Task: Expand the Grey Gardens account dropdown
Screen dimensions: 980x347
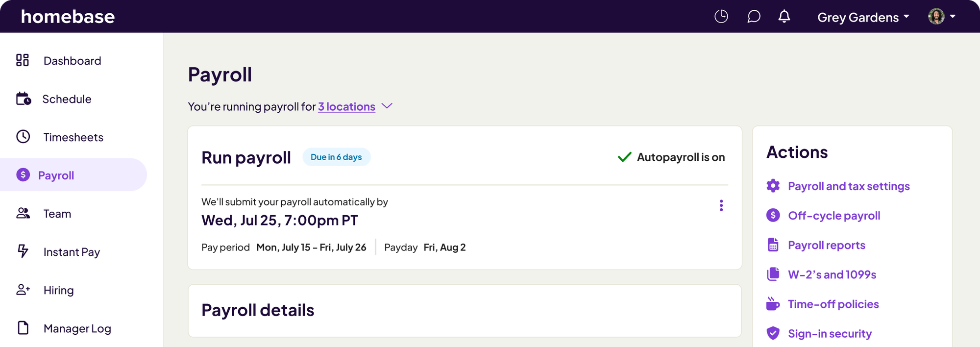Action: [x=862, y=17]
